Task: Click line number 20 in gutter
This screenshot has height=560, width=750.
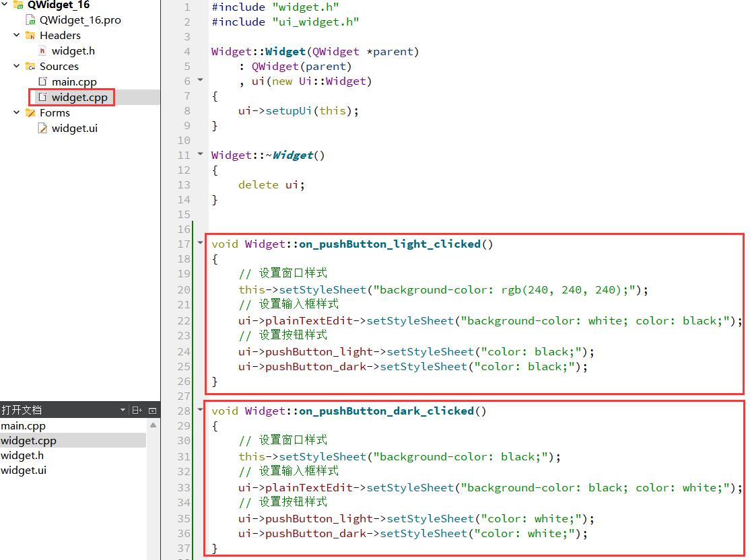Action: point(184,290)
